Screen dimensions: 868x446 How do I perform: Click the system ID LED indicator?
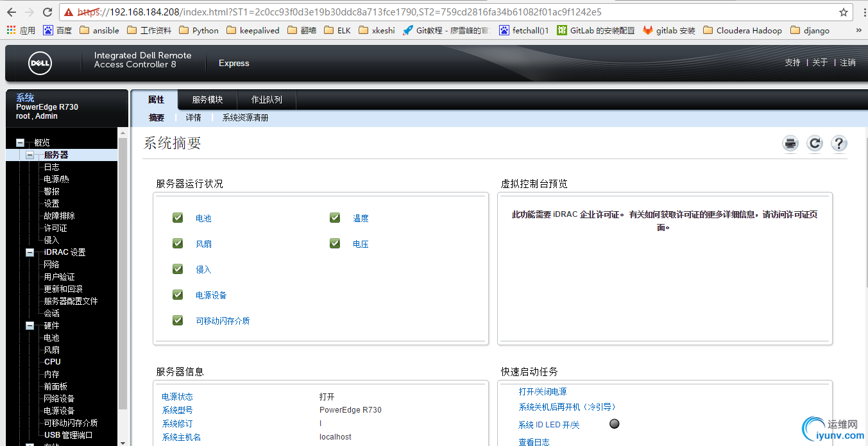615,424
